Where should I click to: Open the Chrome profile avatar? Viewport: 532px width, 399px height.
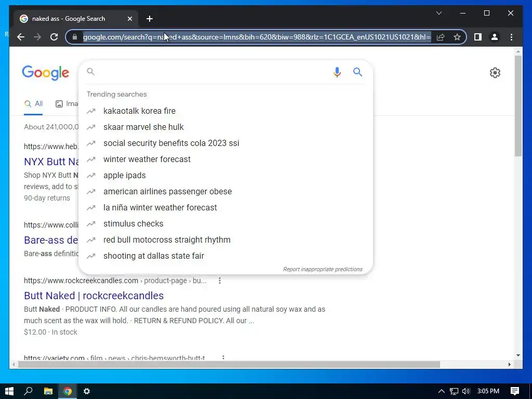pos(495,37)
